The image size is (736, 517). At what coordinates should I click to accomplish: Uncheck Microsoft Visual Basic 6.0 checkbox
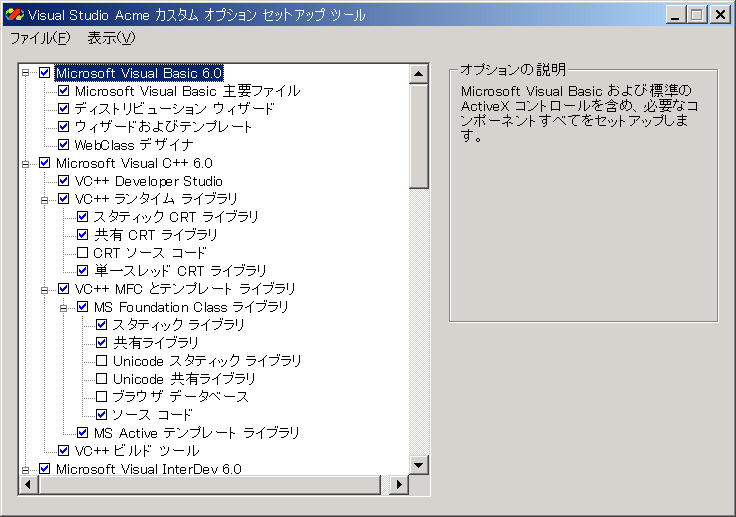[x=45, y=73]
